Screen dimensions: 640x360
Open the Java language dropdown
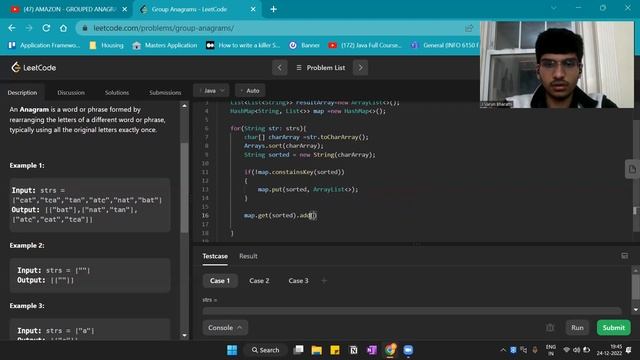tap(211, 91)
